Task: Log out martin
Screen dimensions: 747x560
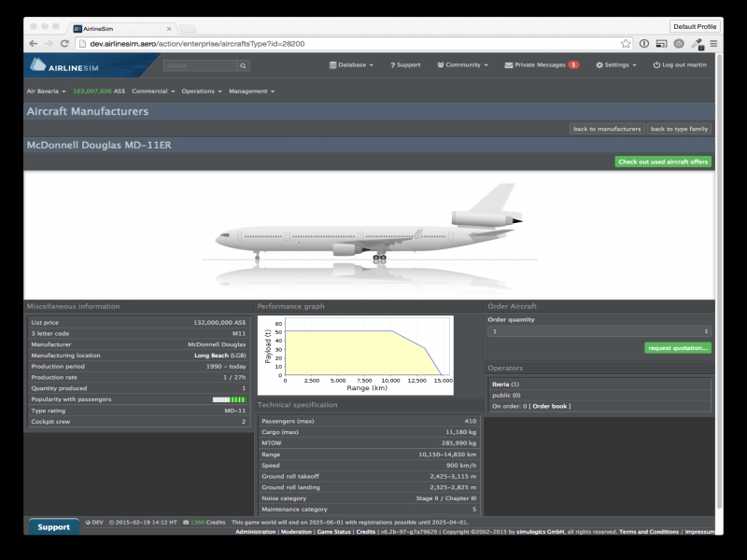Action: point(680,64)
